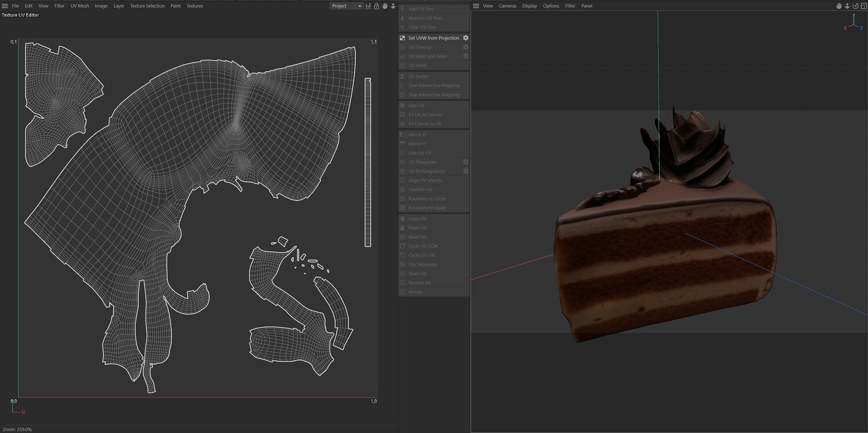The width and height of the screenshot is (868, 433).
Task: Open the Cameras menu in the viewport
Action: pos(507,6)
